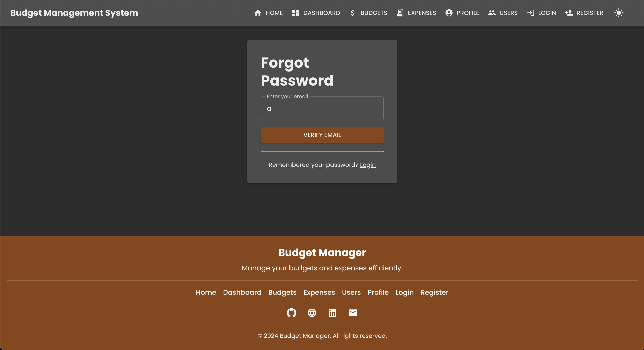The width and height of the screenshot is (644, 350).
Task: Open Expenses via receipt icon
Action: 400,13
